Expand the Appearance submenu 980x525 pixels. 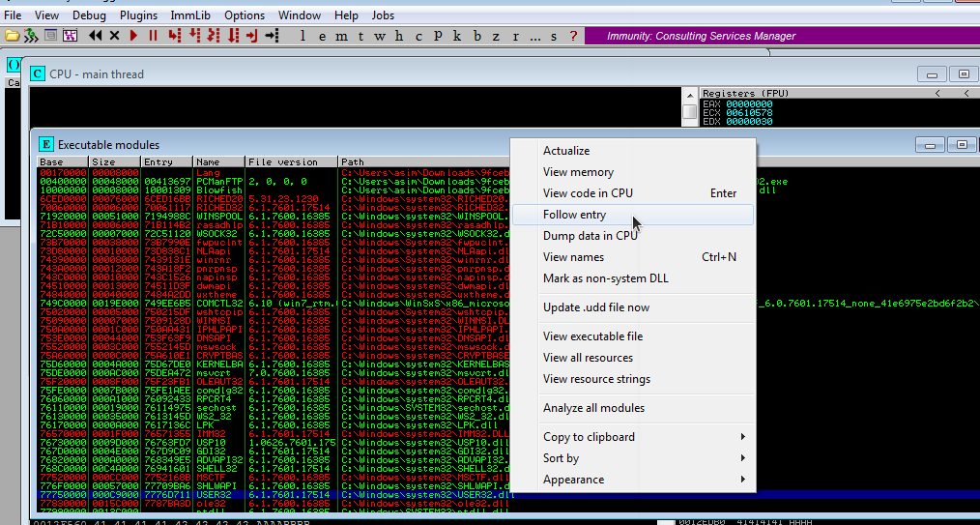tap(632, 480)
